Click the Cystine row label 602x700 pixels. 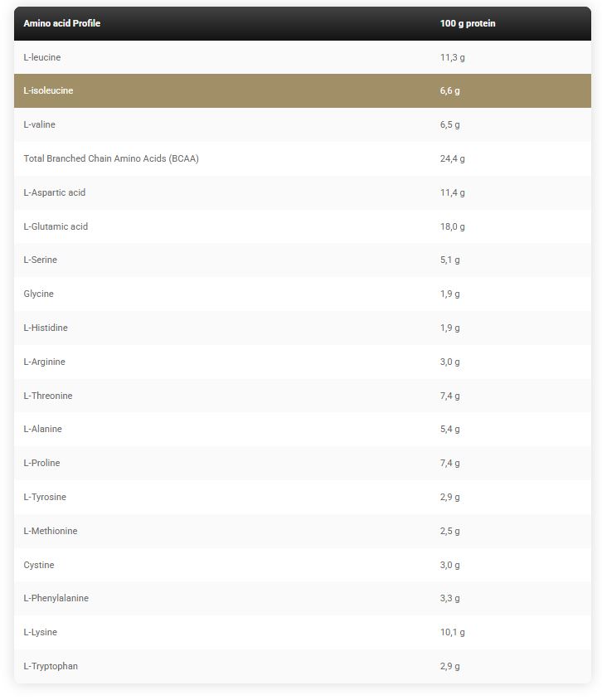click(x=39, y=565)
